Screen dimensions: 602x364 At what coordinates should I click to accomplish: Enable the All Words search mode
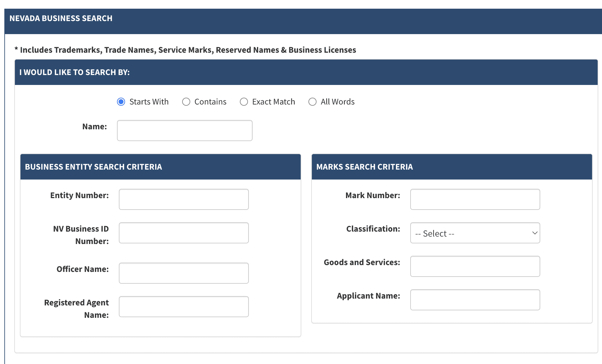[x=312, y=102]
